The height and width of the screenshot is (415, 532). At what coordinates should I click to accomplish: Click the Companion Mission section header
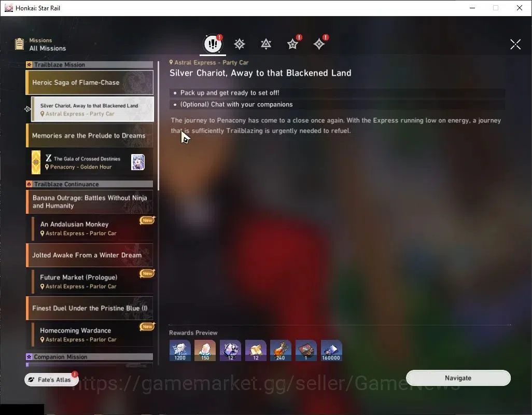(x=90, y=357)
